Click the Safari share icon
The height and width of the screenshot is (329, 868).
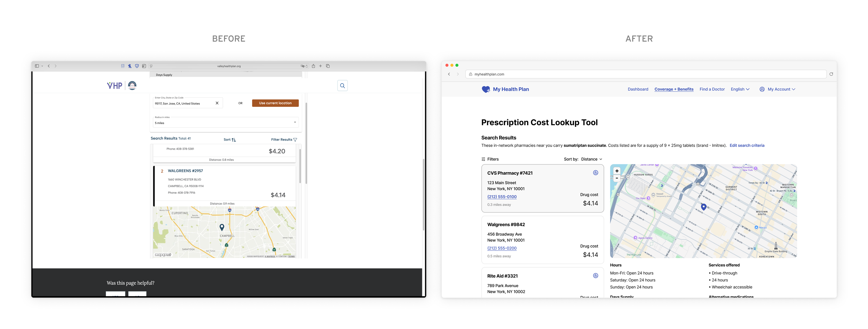[313, 66]
